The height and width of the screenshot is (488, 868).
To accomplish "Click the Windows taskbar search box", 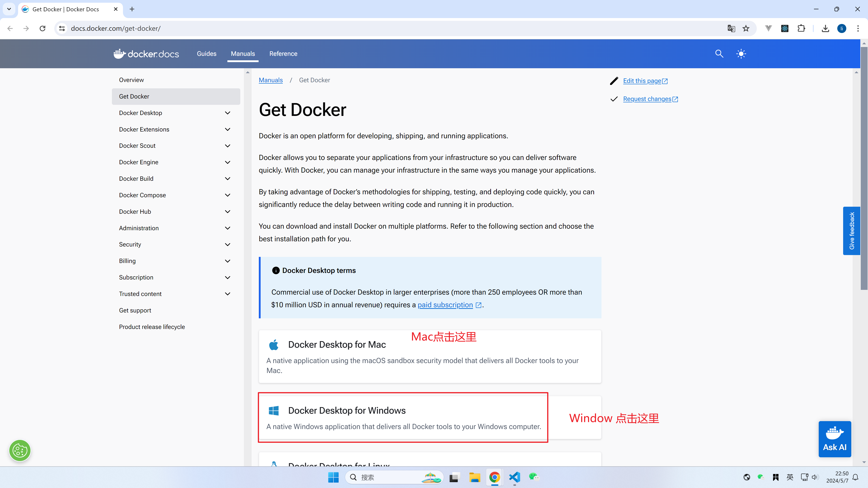I will pyautogui.click(x=394, y=477).
